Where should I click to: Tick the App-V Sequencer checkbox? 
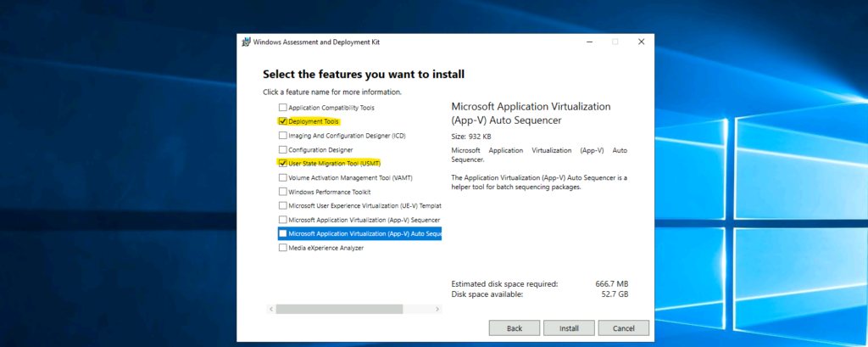click(x=283, y=220)
